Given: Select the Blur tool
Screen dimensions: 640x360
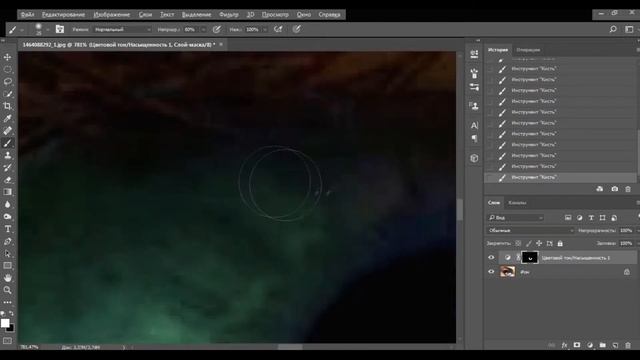Looking at the screenshot, I should [x=7, y=204].
